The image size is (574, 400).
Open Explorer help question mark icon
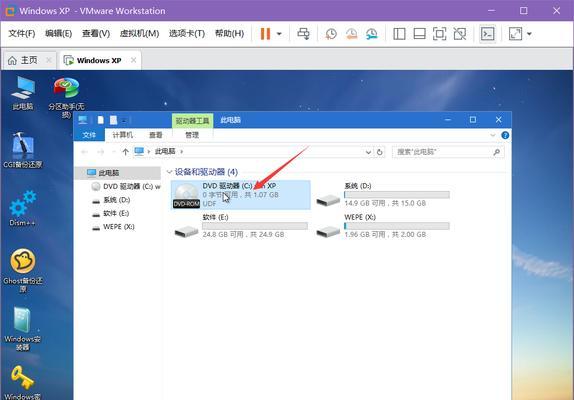(x=505, y=135)
